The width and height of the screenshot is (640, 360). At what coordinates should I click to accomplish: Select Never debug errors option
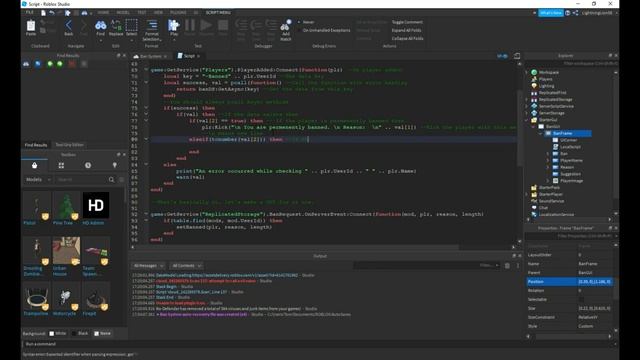[x=306, y=22]
